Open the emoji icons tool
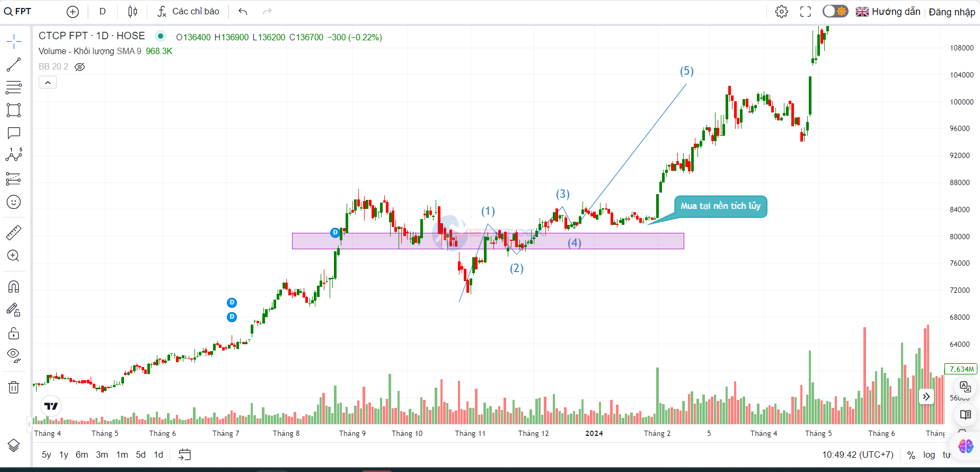 tap(14, 202)
